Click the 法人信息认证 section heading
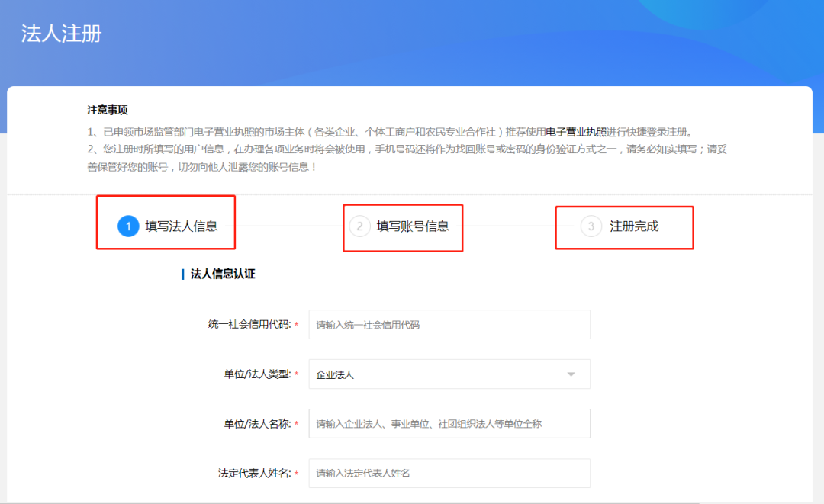Screen dimensions: 824x504 (x=222, y=274)
